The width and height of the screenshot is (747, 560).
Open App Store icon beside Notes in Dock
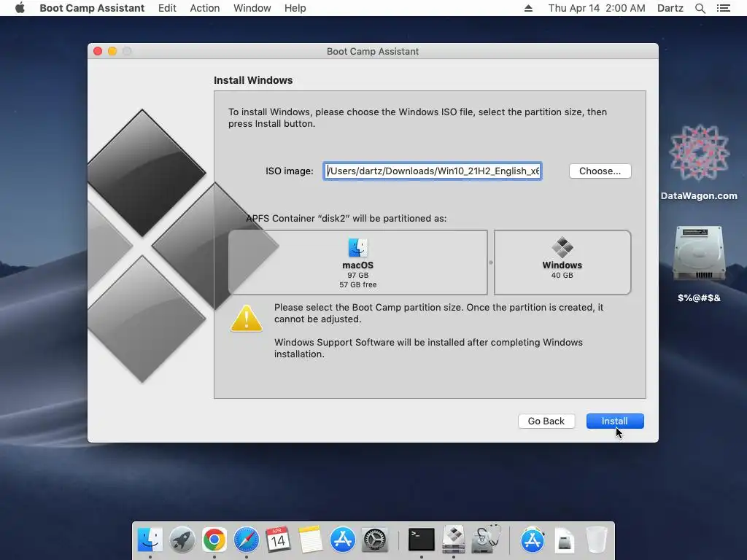tap(343, 540)
